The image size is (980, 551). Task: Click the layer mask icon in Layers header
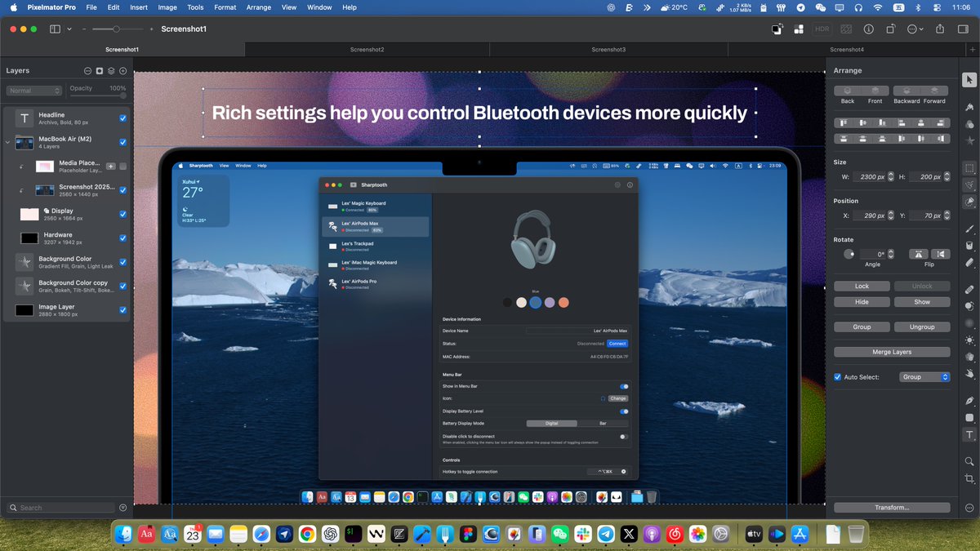click(100, 71)
